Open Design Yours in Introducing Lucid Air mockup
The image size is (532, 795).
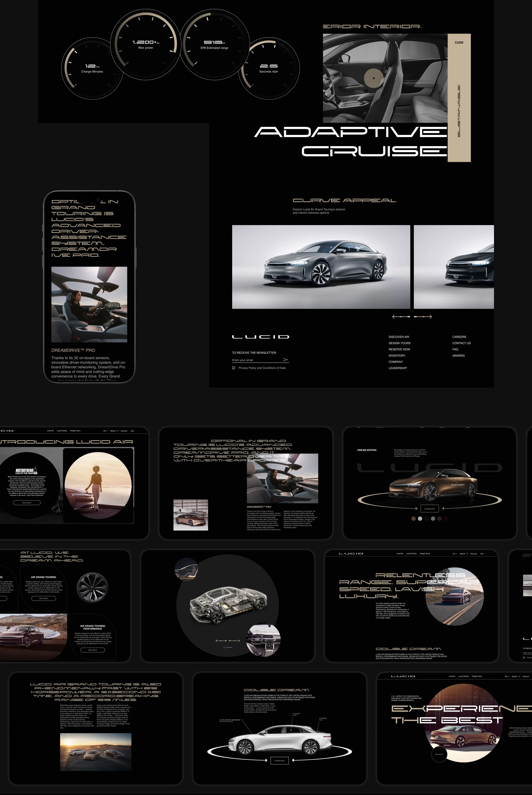point(75,431)
